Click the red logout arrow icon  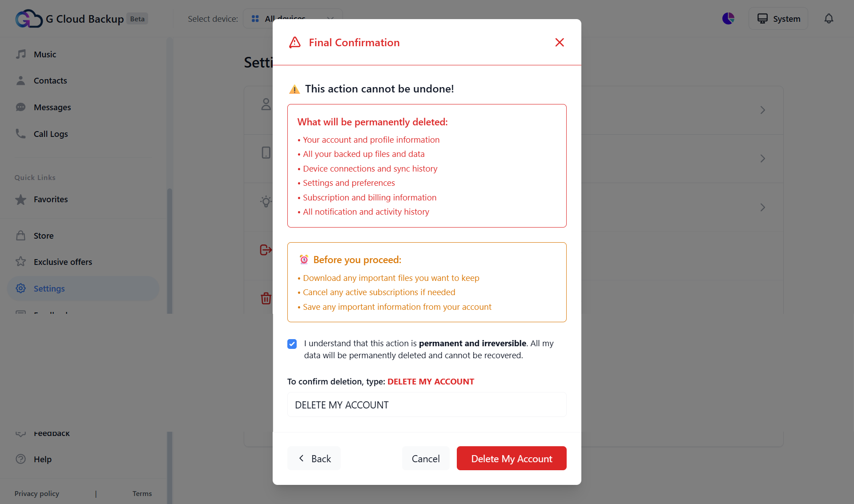coord(266,250)
